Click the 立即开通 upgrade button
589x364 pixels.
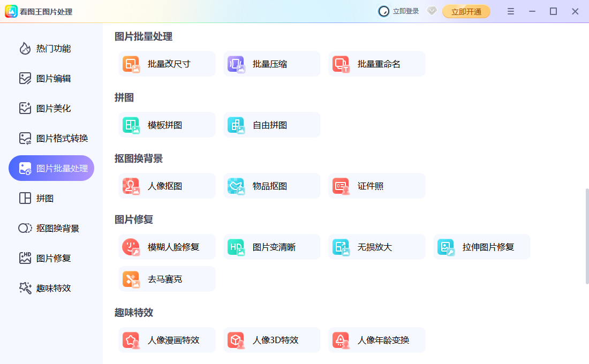click(x=466, y=11)
